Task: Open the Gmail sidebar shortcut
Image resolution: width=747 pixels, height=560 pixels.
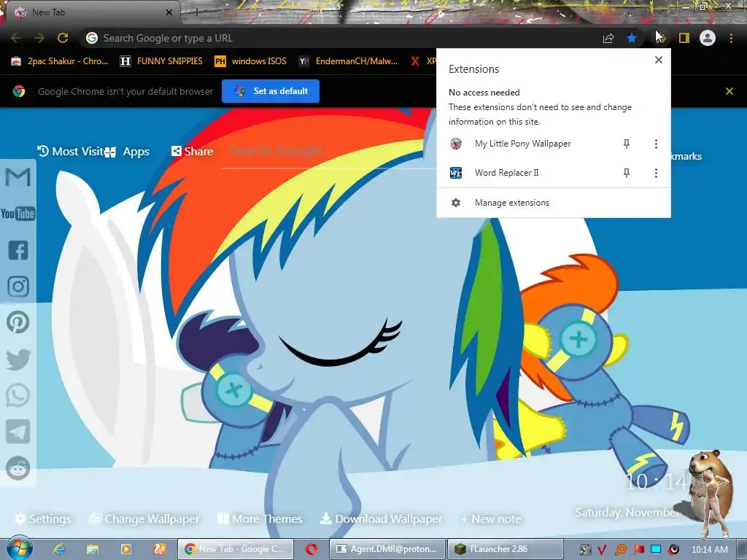Action: 18,177
